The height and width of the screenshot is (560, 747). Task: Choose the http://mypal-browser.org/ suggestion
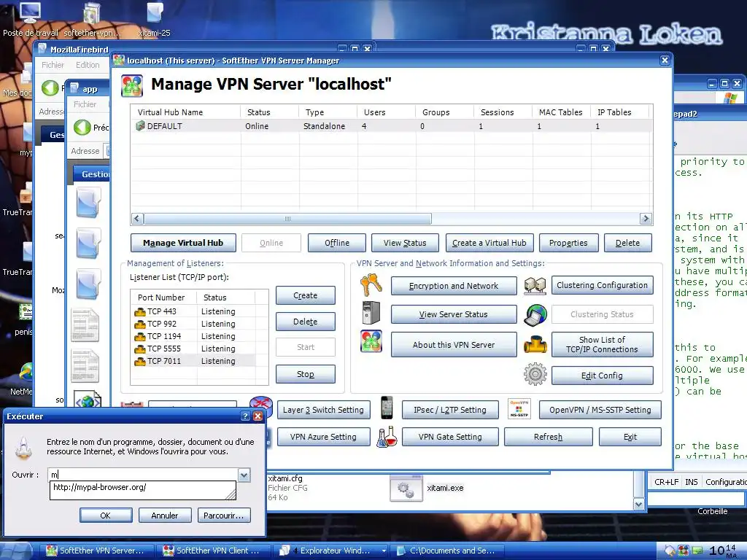(142, 488)
